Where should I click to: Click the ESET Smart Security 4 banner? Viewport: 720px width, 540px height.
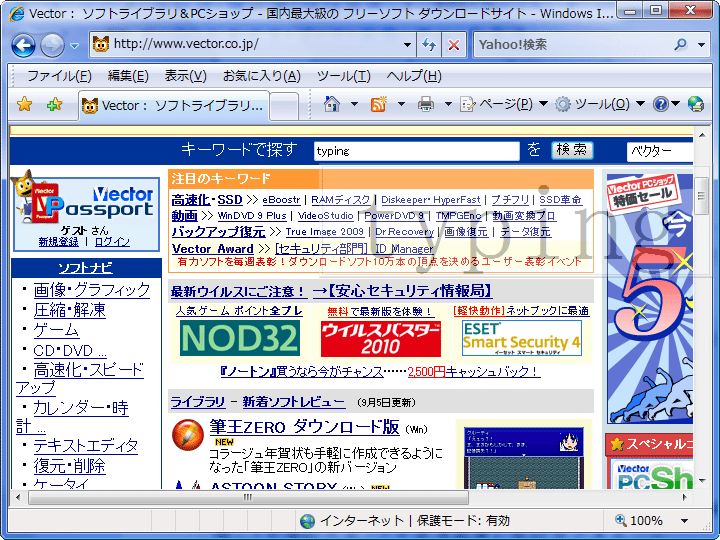pyautogui.click(x=522, y=338)
